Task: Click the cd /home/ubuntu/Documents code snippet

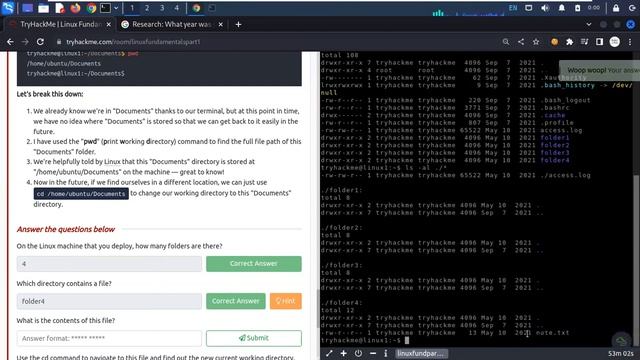Action: pos(81,194)
